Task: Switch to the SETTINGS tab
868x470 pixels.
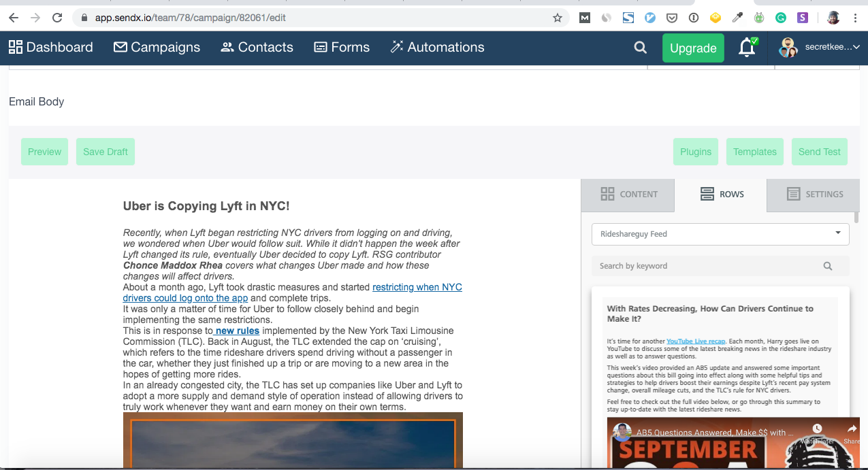Action: [x=814, y=195]
